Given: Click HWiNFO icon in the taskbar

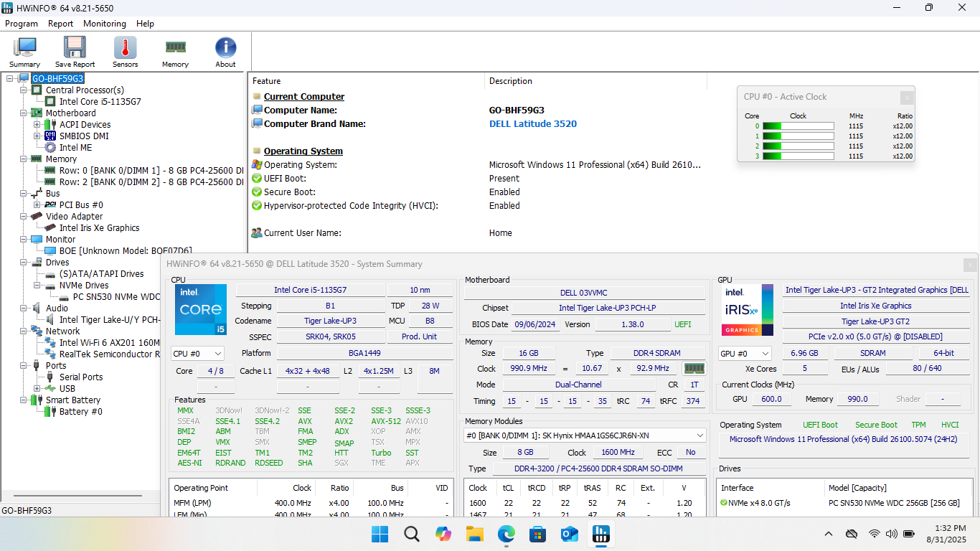Looking at the screenshot, I should pos(601,534).
